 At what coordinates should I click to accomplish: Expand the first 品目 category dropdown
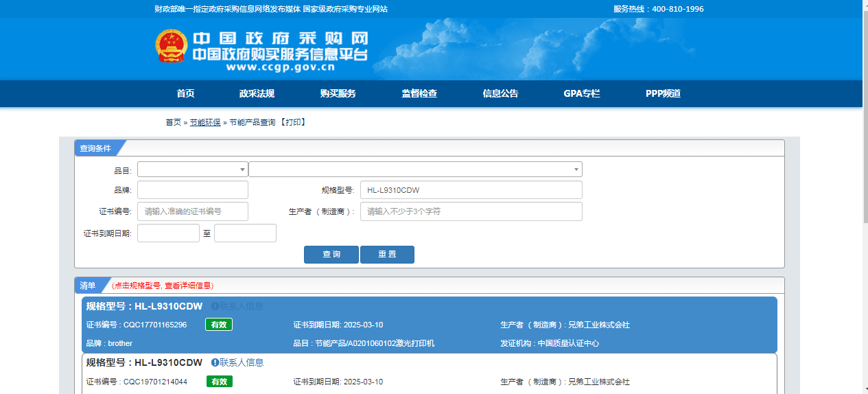193,170
